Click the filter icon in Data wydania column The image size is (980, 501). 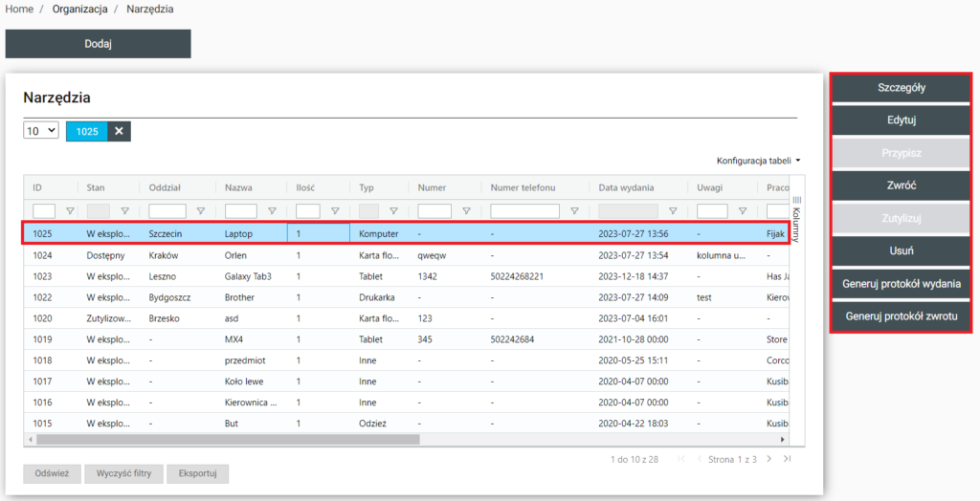click(673, 211)
